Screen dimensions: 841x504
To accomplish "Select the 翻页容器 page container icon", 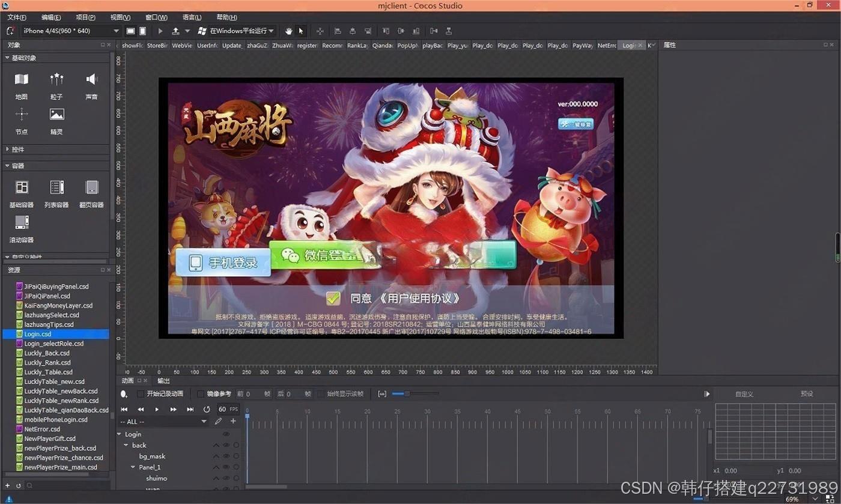I will [91, 187].
